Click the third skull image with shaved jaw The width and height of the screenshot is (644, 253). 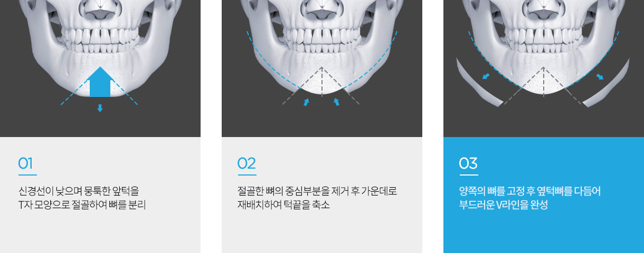(544, 69)
